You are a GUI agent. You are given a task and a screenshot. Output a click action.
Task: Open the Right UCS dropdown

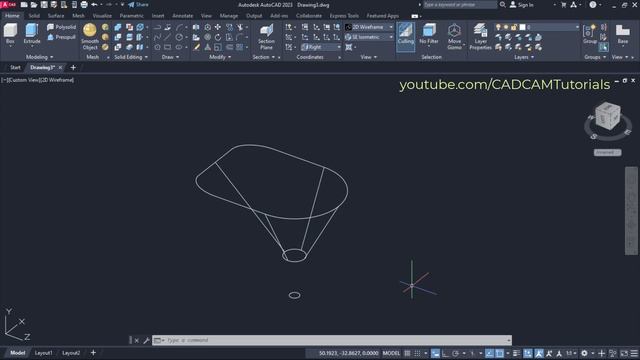pos(321,47)
